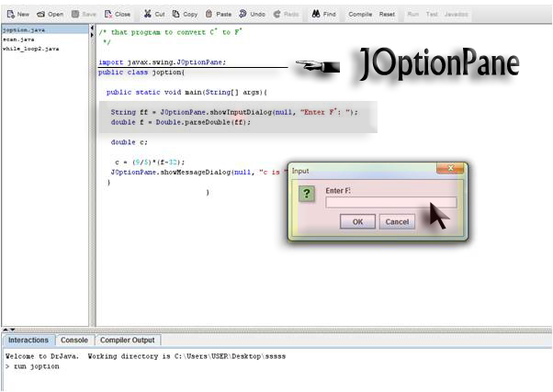Click the Reset toolbar button

(387, 15)
